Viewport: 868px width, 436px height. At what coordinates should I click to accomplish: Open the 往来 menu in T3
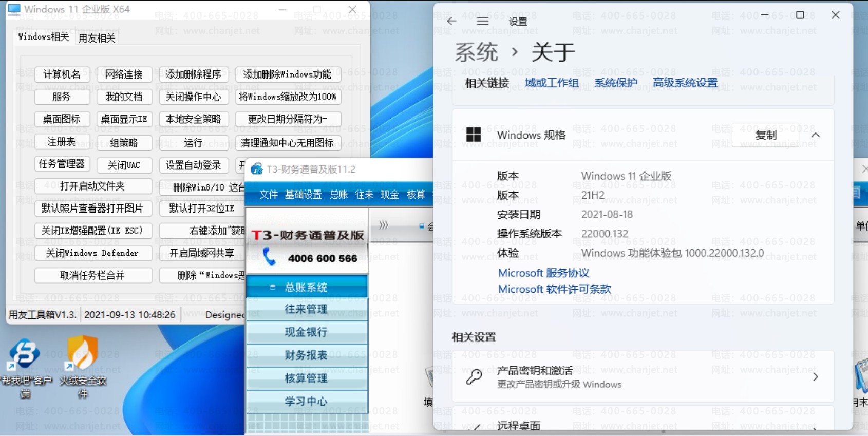(364, 194)
